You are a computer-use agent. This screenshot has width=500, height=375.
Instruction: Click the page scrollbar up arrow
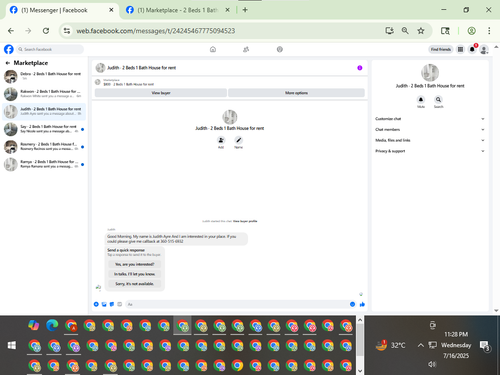coord(496,47)
